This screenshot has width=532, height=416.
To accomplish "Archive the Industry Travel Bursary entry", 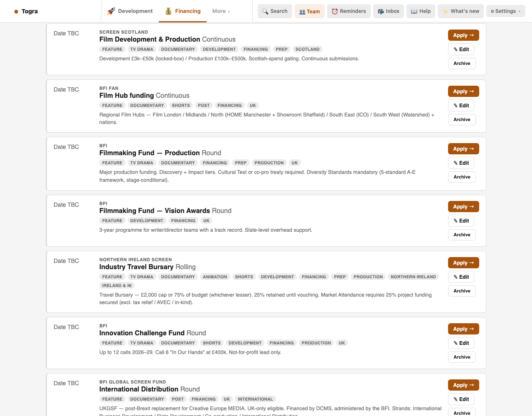I will 462,291.
